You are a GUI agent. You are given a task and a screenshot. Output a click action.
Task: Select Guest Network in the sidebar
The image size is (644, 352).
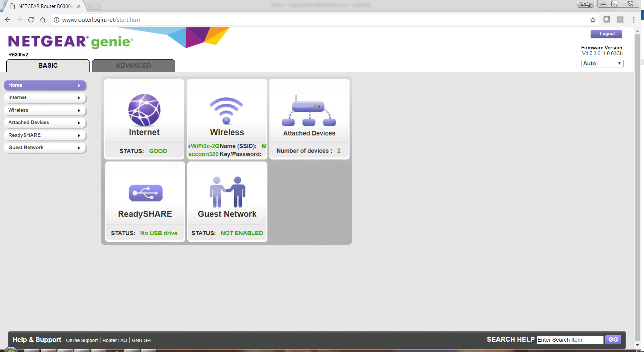45,147
